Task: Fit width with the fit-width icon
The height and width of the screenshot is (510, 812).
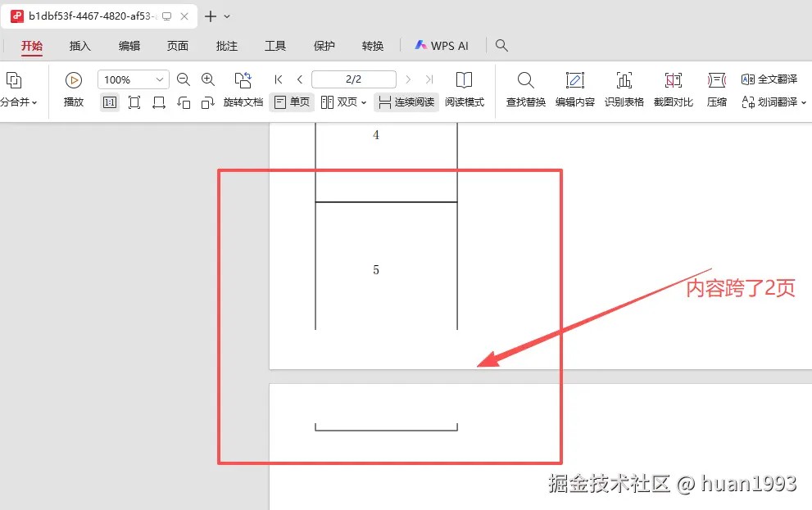Action: tap(158, 102)
